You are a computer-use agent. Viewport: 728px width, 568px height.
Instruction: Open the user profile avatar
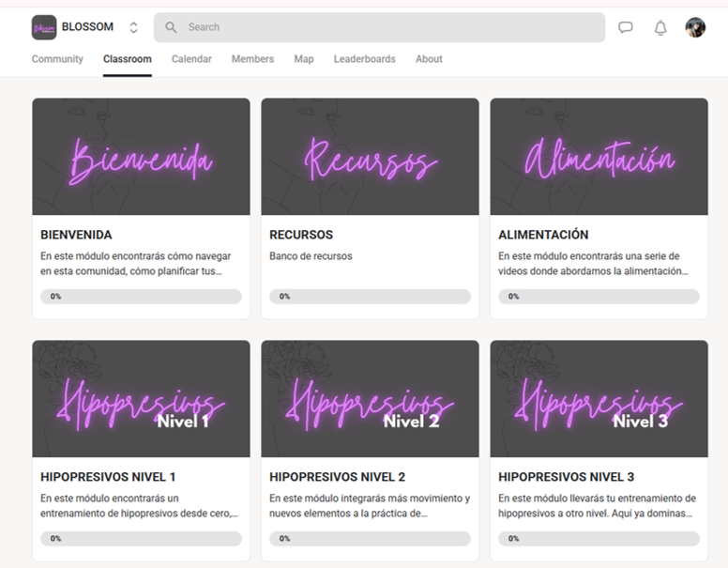695,27
